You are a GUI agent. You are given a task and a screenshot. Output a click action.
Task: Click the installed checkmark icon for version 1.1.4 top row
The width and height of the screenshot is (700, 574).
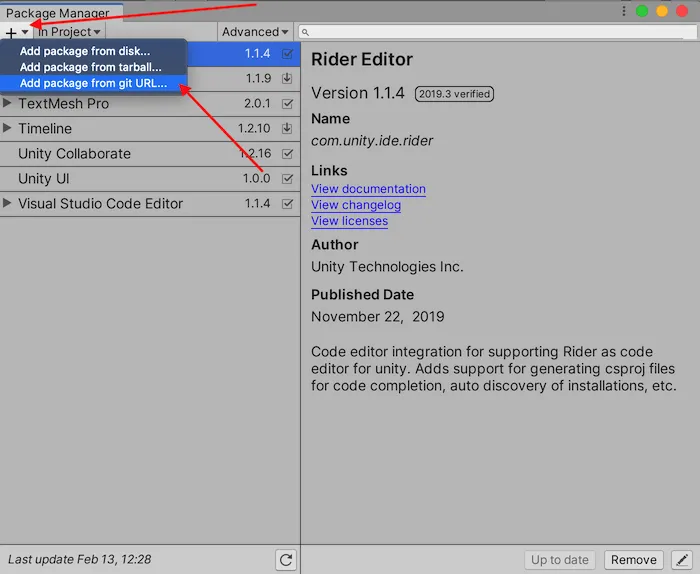coord(287,54)
